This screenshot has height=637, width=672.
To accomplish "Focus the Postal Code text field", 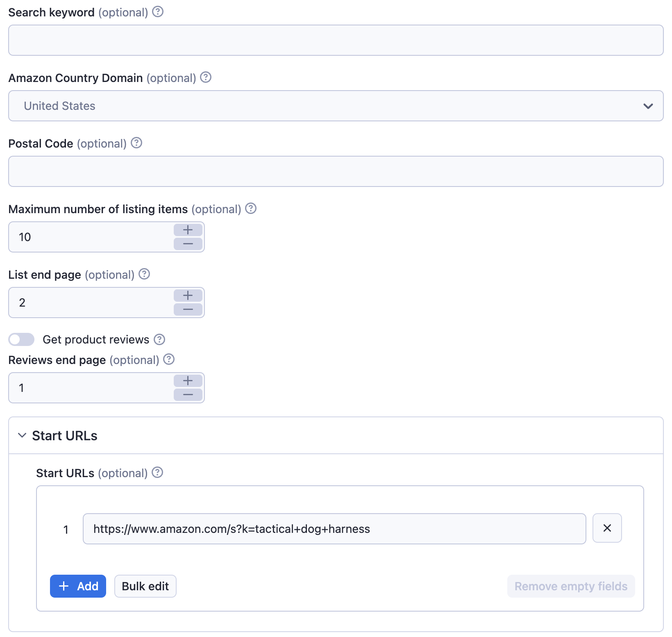I will 336,171.
